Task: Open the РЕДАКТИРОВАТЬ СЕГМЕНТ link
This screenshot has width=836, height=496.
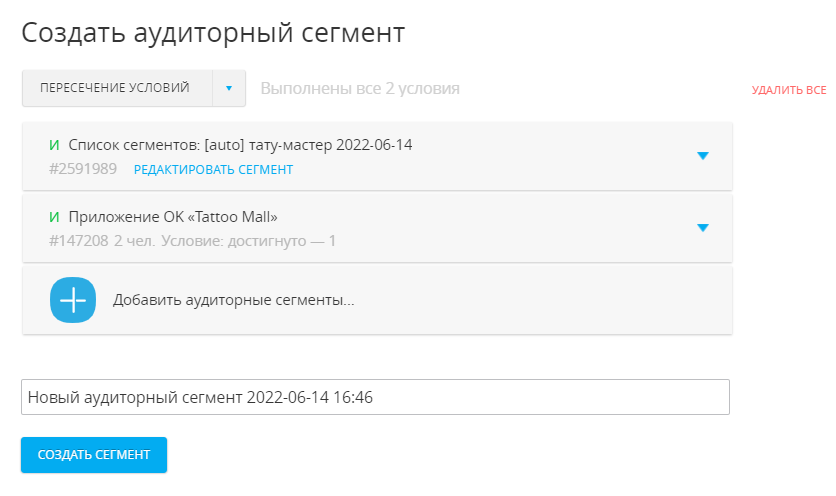Action: point(214,169)
